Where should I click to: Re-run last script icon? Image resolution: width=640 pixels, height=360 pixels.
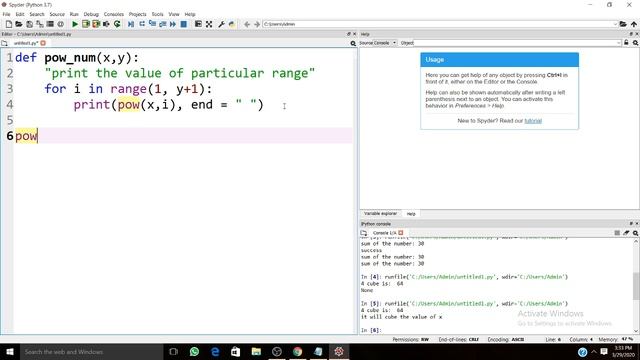(x=117, y=24)
